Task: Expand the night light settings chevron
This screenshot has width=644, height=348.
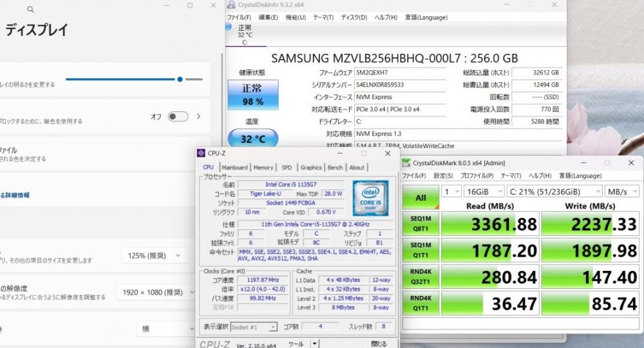Action: pyautogui.click(x=198, y=116)
